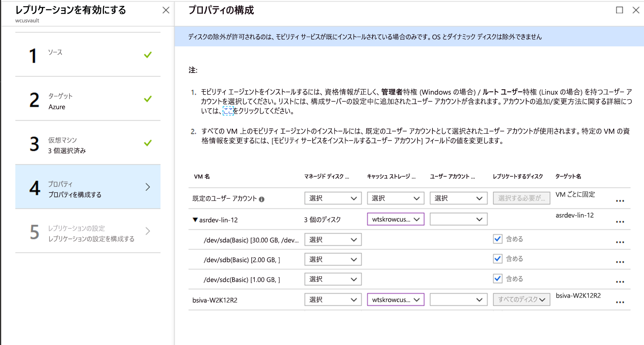This screenshot has width=644, height=345.
Task: Close the レプリケーションを有効にする blade
Action: [x=166, y=10]
